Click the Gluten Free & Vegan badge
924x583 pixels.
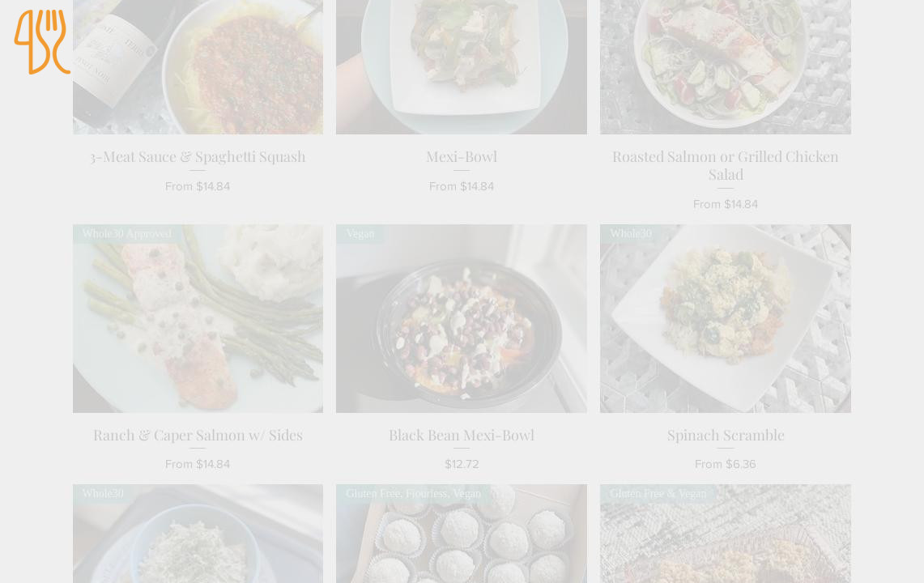coord(658,493)
